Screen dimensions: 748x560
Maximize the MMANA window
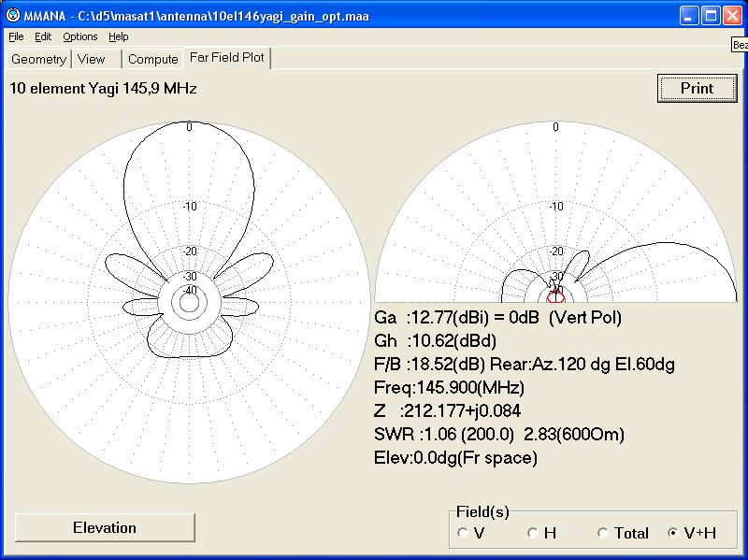tap(711, 15)
